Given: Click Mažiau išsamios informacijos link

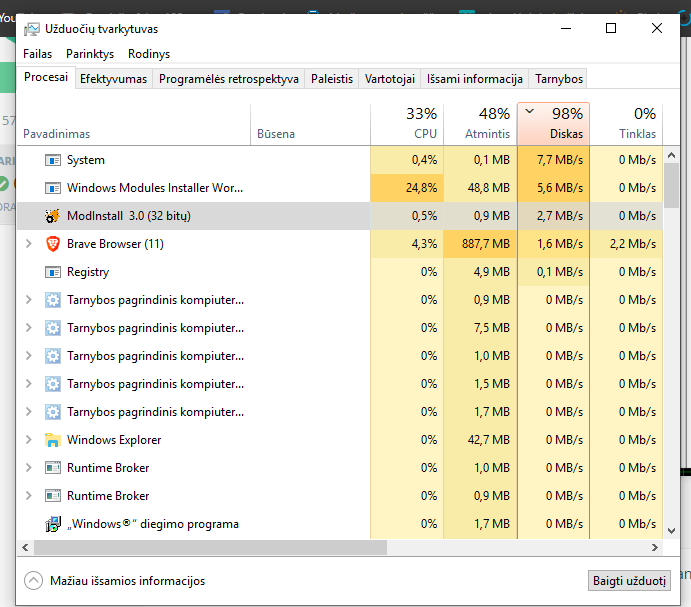Looking at the screenshot, I should tap(127, 581).
